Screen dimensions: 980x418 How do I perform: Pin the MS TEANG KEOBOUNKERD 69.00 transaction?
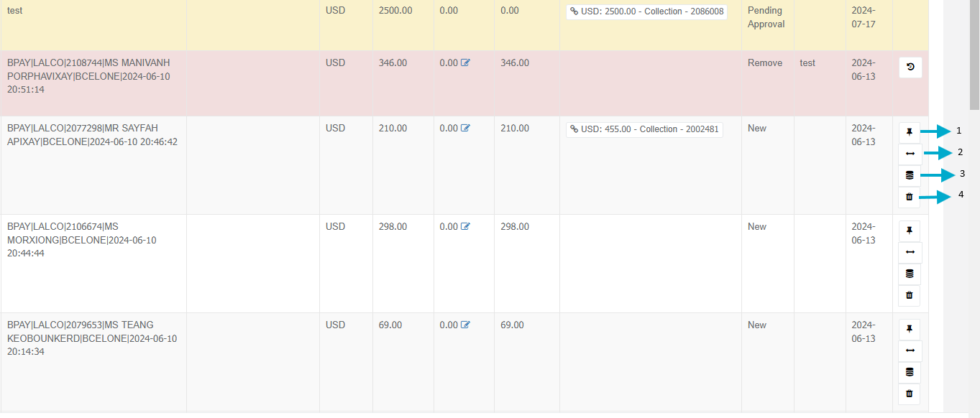click(910, 330)
